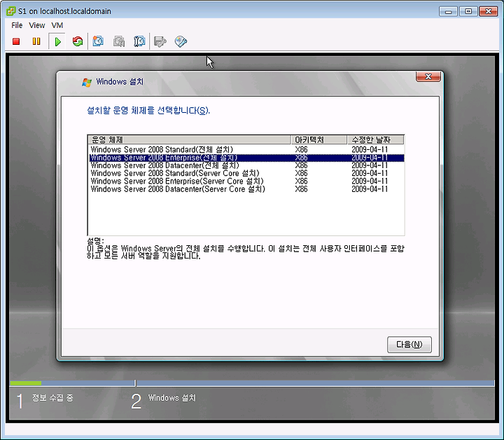This screenshot has height=440, width=504.
Task: Select Windows Server 2008 Datacenter(Server Core 설치)
Action: [246, 189]
